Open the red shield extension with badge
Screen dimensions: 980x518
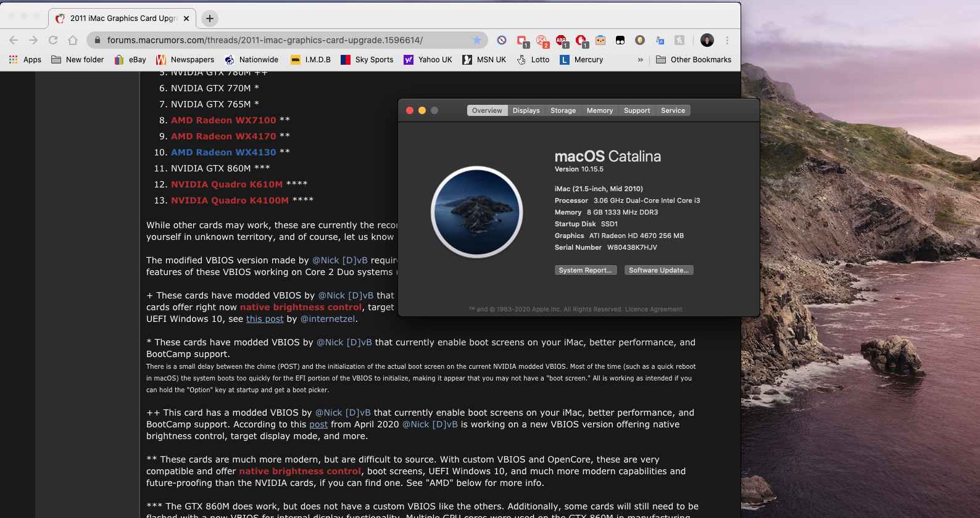[x=522, y=41]
